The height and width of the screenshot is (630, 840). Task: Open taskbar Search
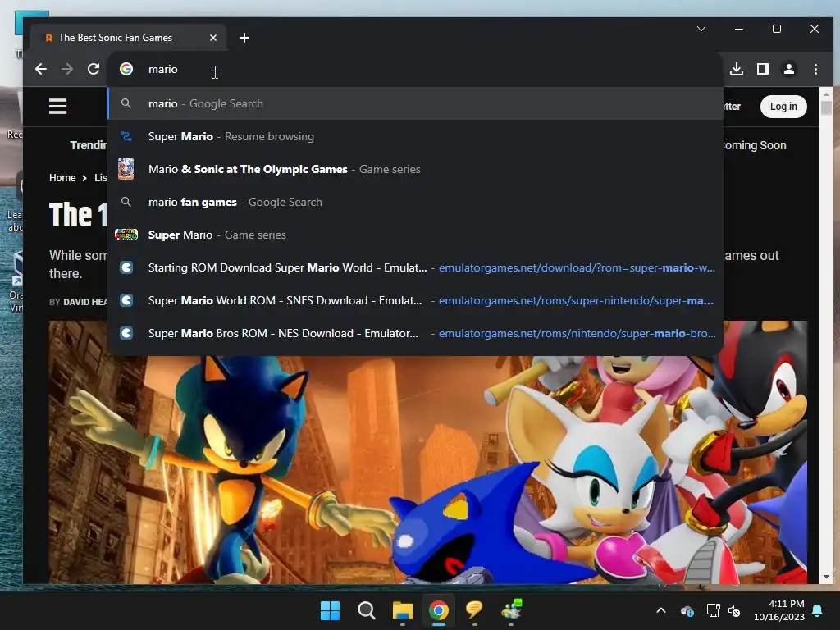pos(367,610)
